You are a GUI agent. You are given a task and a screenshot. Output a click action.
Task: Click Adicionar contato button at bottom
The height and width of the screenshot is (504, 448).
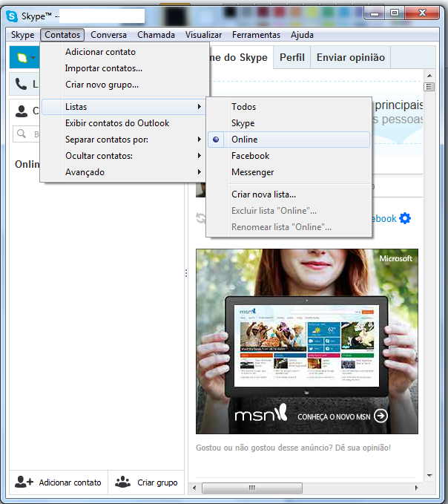click(x=59, y=482)
